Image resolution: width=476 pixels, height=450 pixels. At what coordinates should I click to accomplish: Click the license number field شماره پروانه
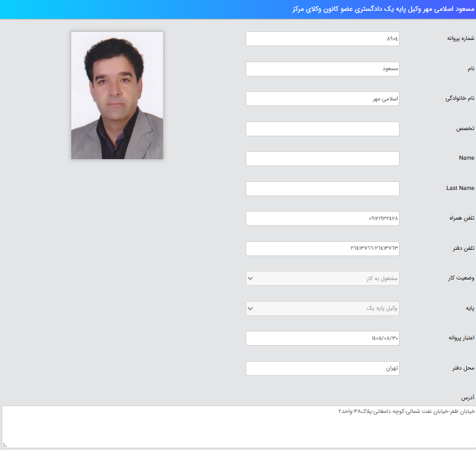click(323, 39)
